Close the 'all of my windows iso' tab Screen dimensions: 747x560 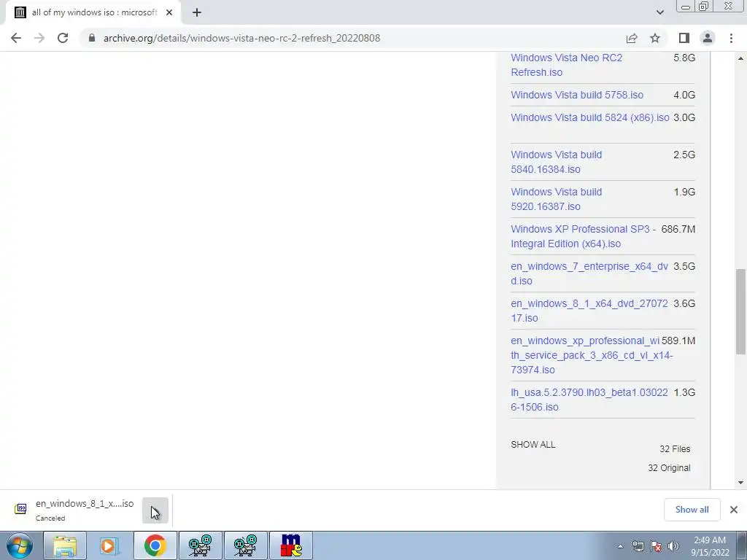point(169,13)
